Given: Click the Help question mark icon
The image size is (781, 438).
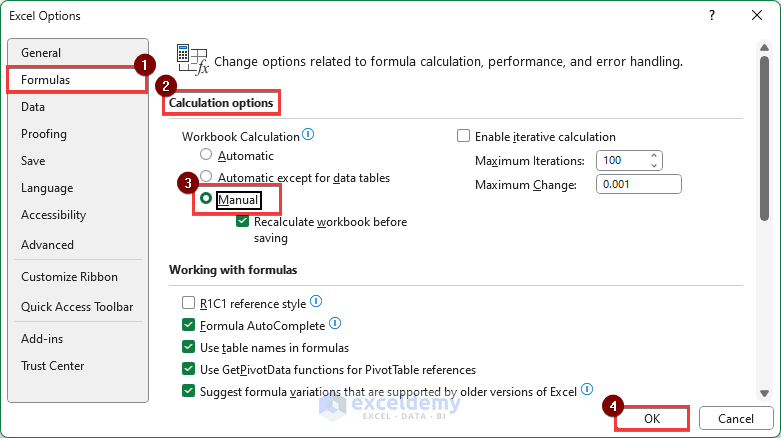Looking at the screenshot, I should click(x=712, y=16).
